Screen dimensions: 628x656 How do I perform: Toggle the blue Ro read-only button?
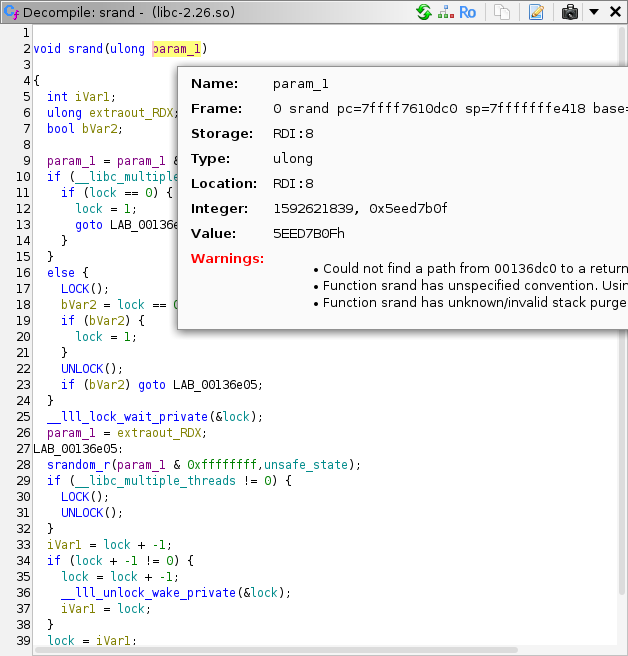coord(467,12)
